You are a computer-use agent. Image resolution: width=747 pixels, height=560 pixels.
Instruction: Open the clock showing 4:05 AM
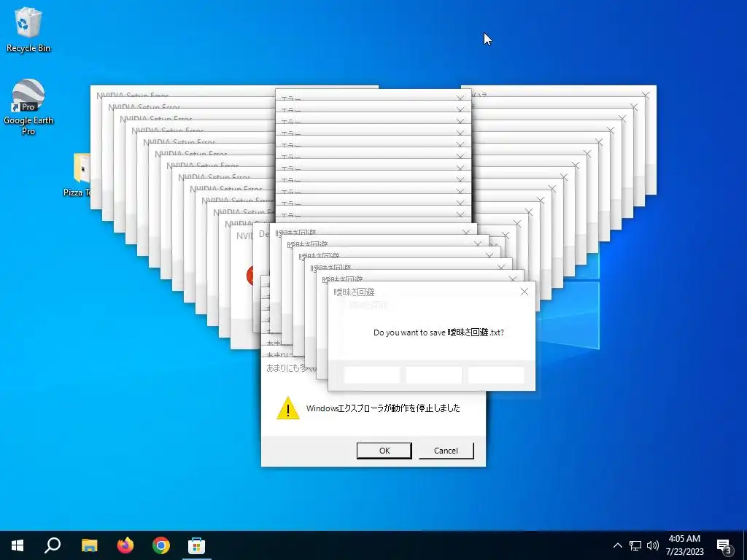click(684, 545)
